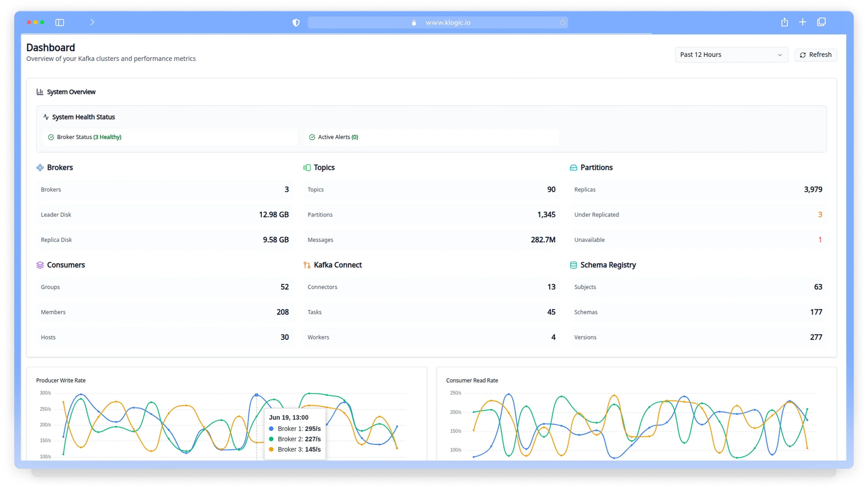Viewport: 868px width, 489px height.
Task: Click the Replica Disk 9.58 GB value
Action: pyautogui.click(x=276, y=240)
